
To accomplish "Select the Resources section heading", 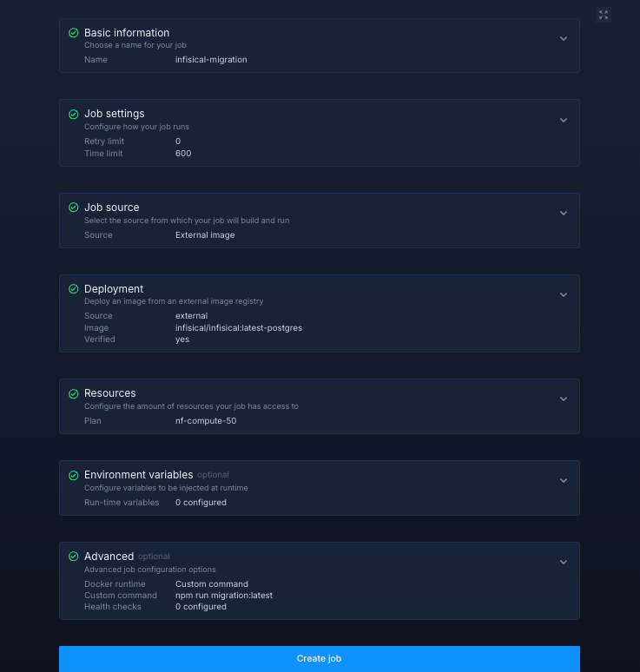I will tap(109, 393).
